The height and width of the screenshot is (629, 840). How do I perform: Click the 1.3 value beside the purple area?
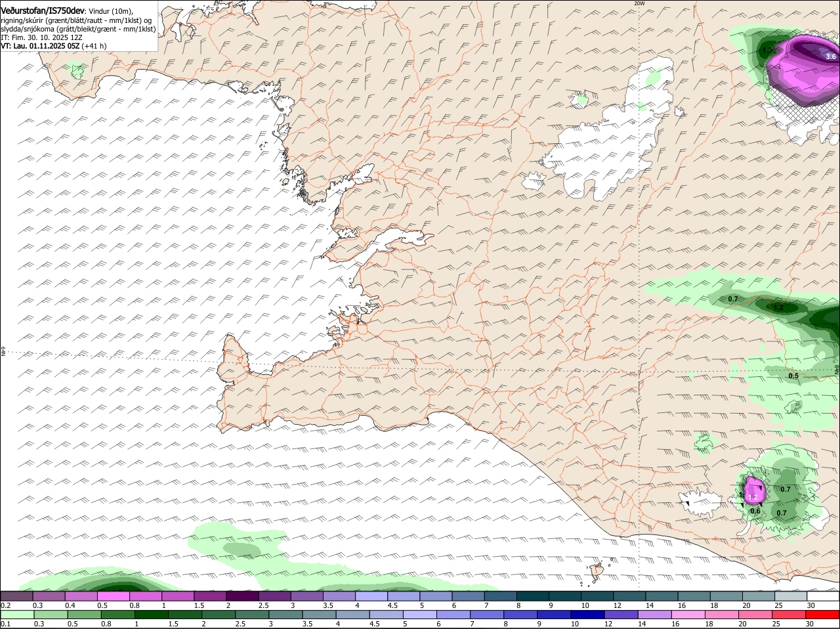point(767,50)
